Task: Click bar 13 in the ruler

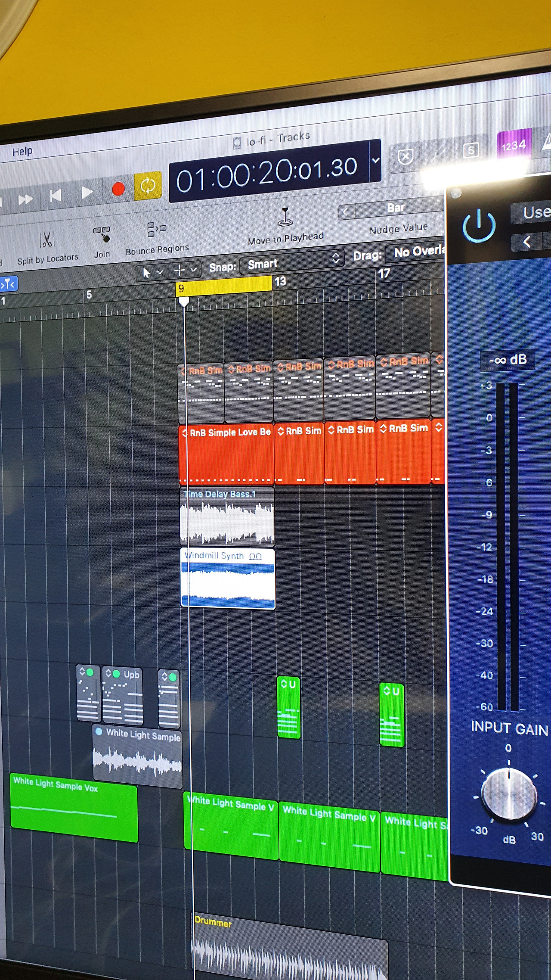Action: tap(280, 282)
